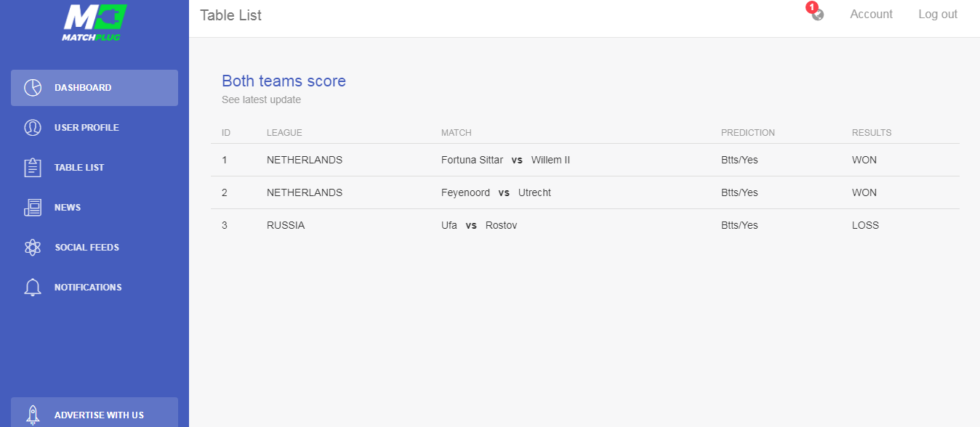This screenshot has height=427, width=980.
Task: Click the Social Feeds atom icon
Action: coord(33,248)
